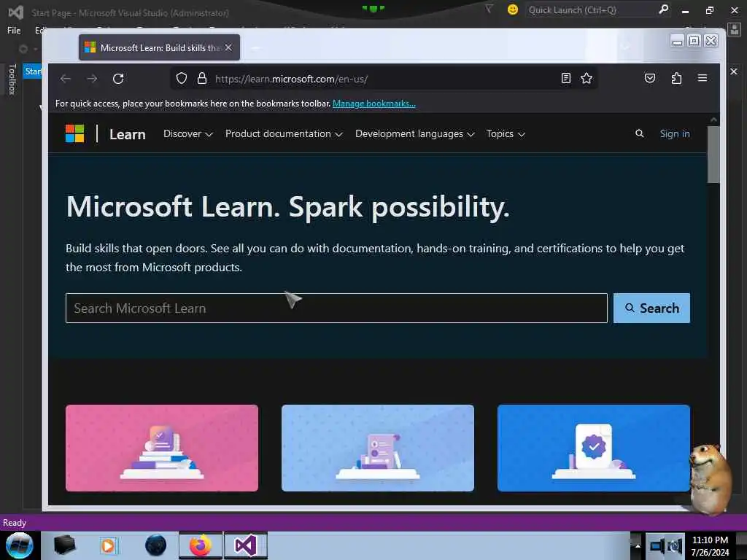Viewport: 747px width, 560px height.
Task: Expand the Discover dropdown menu
Action: 187,134
